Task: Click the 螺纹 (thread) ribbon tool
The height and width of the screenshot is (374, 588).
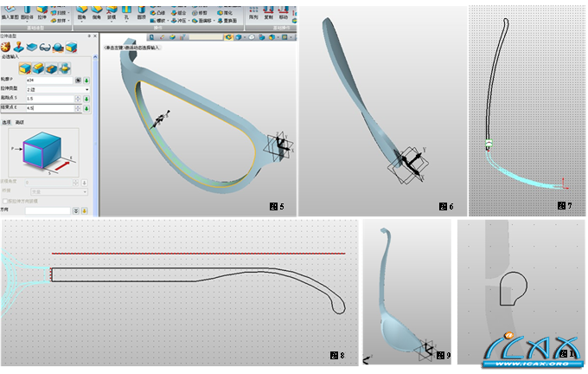Action: coord(157,21)
